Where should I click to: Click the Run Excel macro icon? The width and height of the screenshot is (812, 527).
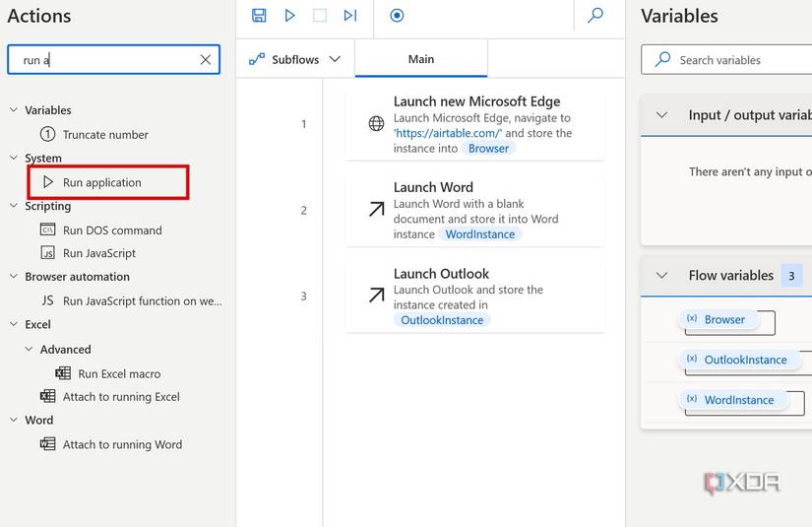point(63,373)
